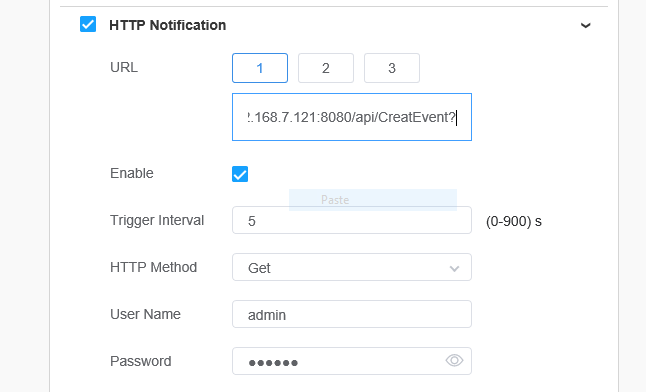This screenshot has width=646, height=392.
Task: Click the HTTP Method dropdown arrow
Action: (x=454, y=269)
